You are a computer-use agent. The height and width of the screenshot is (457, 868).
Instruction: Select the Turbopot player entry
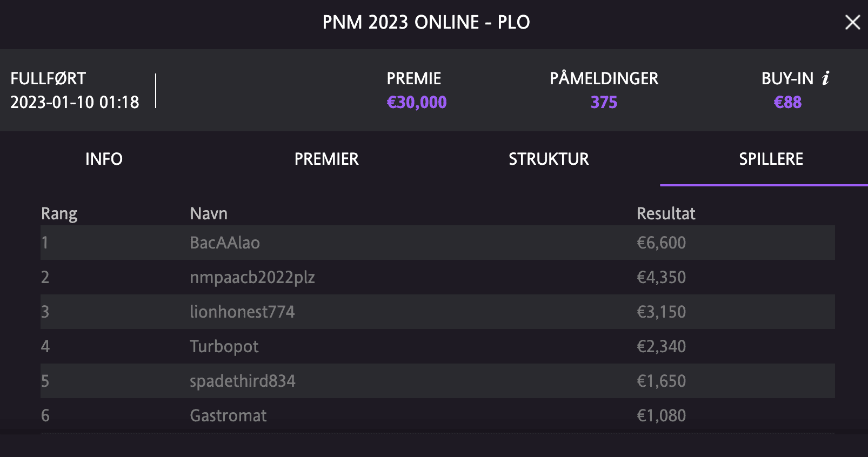(437, 346)
